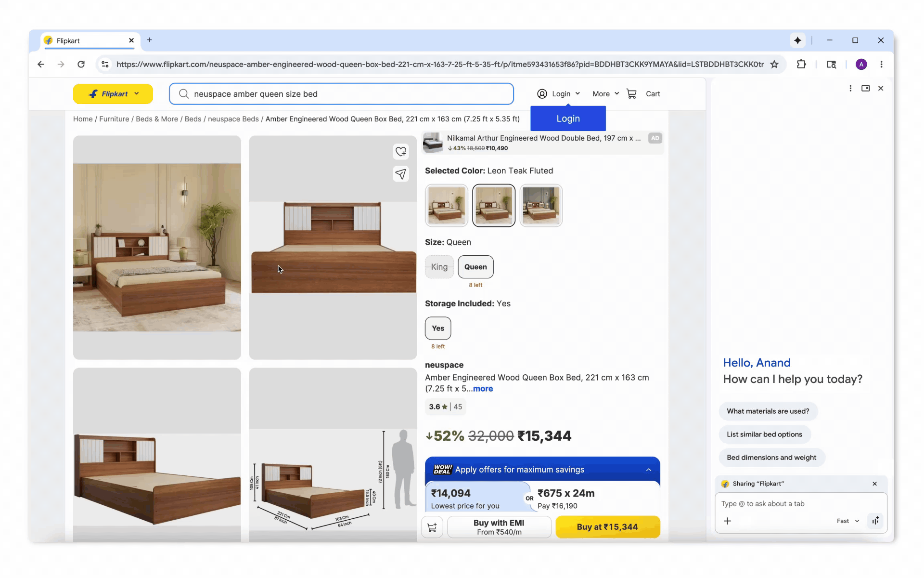924x578 pixels.
Task: Add bed to wishlist with heart icon
Action: [401, 151]
